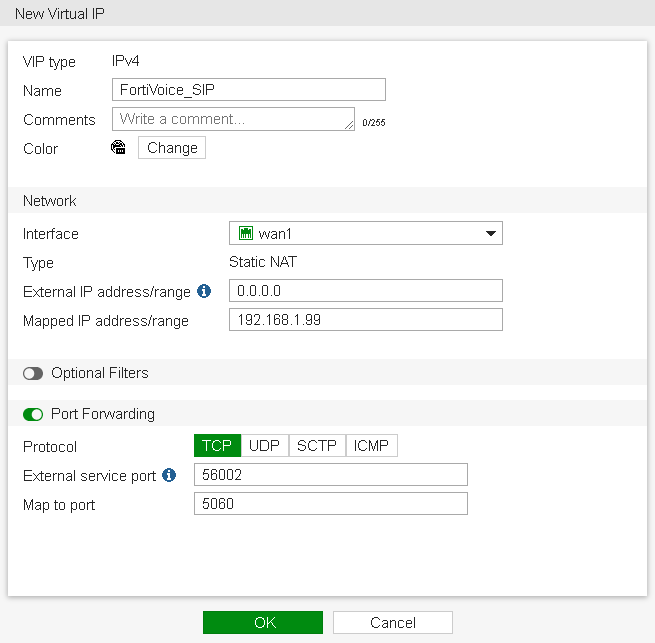Cancel the new Virtual IP dialog
The image size is (655, 643).
(392, 622)
